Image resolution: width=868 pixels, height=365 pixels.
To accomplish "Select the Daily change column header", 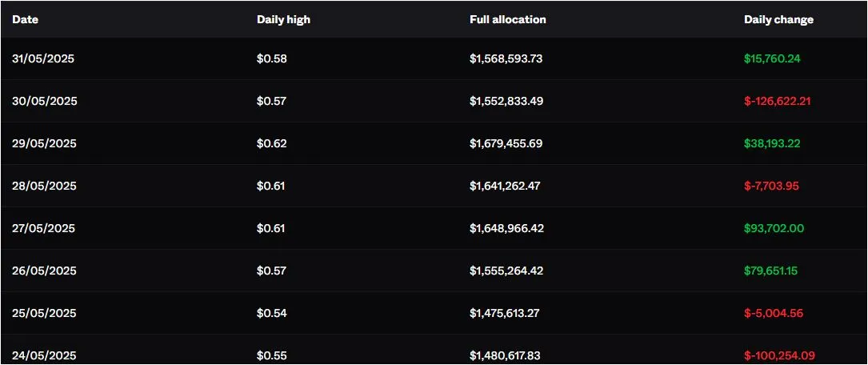I will 778,19.
